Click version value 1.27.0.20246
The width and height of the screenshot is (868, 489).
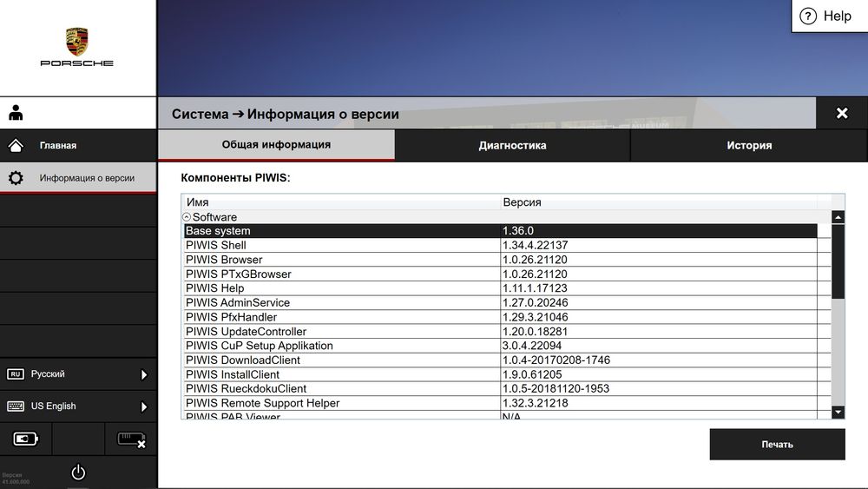(536, 303)
